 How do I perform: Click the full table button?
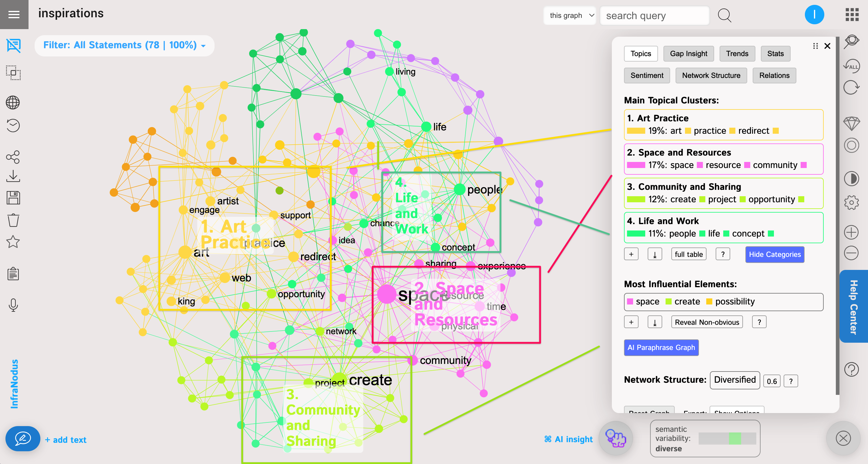(689, 254)
